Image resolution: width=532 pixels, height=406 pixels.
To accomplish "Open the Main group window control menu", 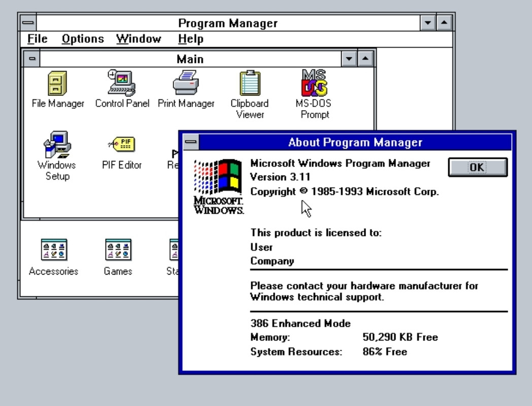I will 32,59.
